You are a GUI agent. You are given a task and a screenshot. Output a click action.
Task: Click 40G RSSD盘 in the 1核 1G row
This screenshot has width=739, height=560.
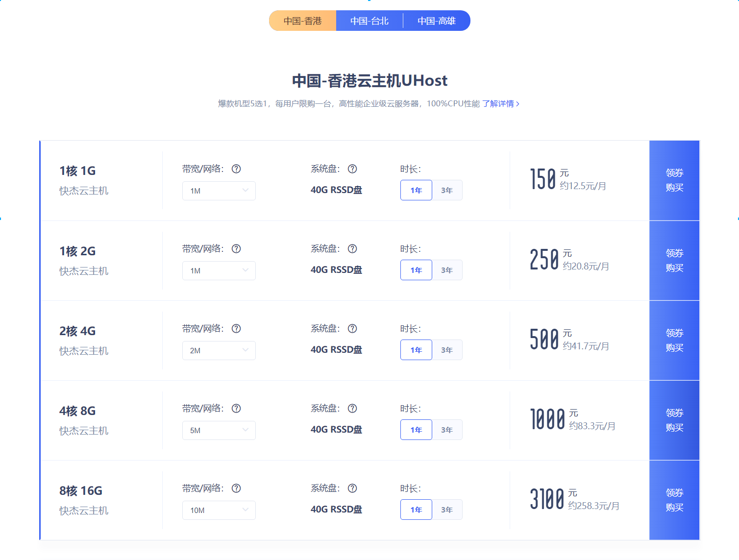pos(336,190)
